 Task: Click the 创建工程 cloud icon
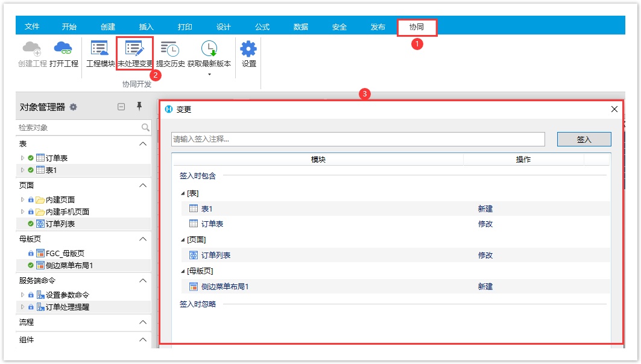[x=32, y=49]
